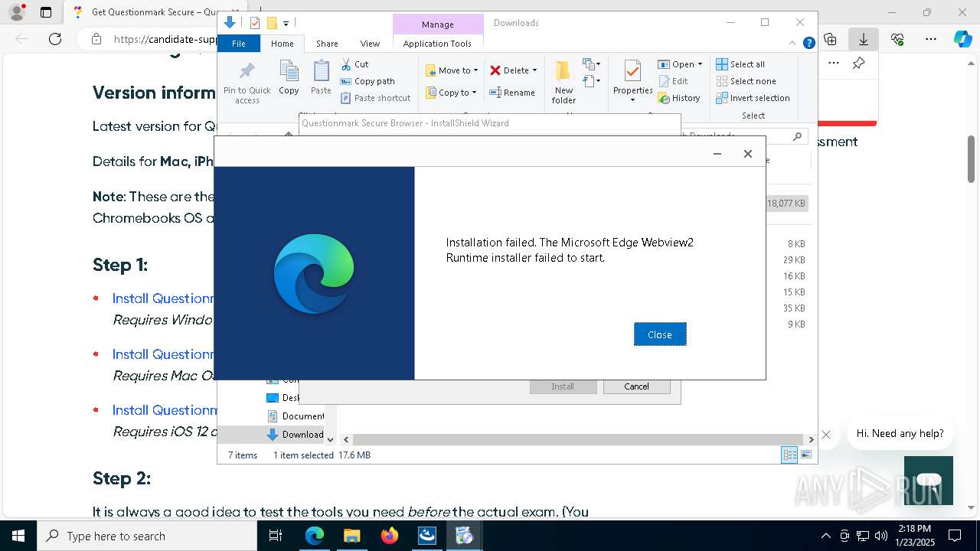The width and height of the screenshot is (980, 551).
Task: Click the browser page vertical scrollbar
Action: click(x=972, y=159)
